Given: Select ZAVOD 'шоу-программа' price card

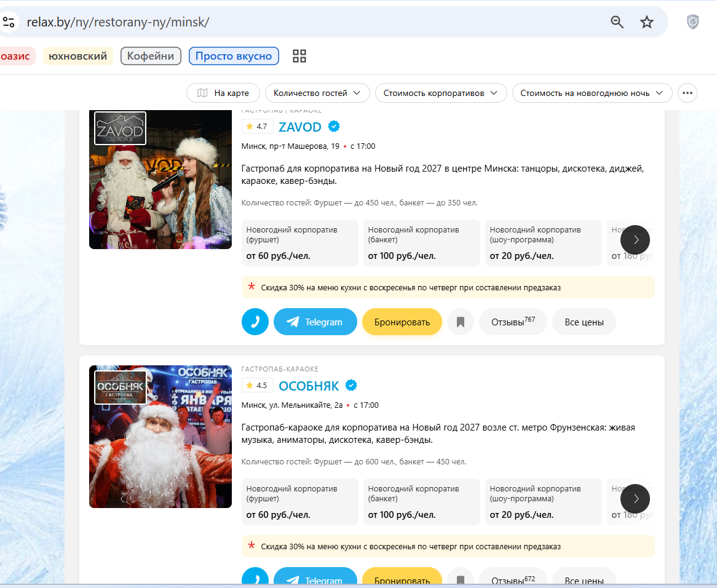Looking at the screenshot, I should [x=543, y=243].
